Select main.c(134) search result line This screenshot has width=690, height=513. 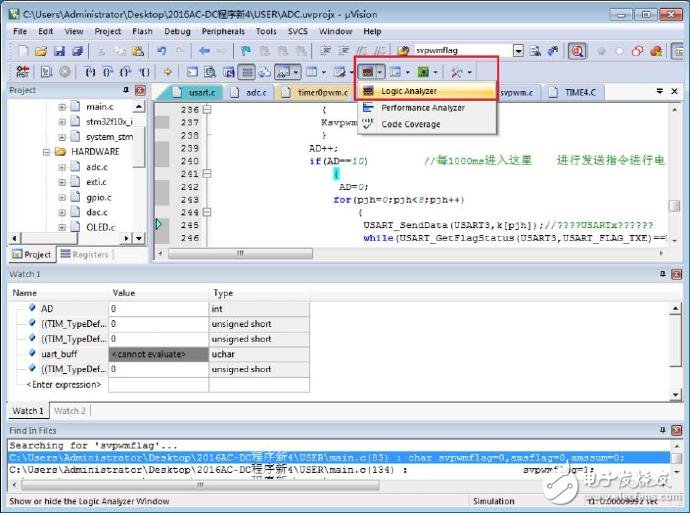pos(339,470)
